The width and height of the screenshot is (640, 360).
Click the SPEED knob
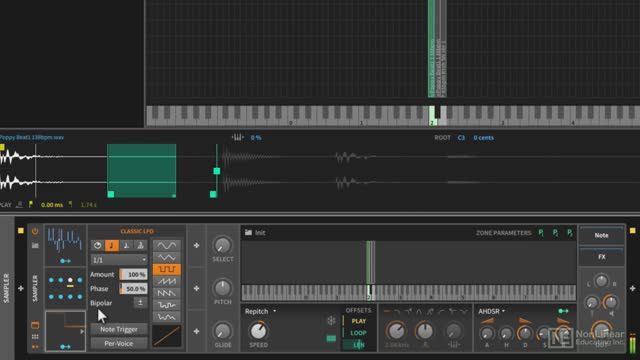pyautogui.click(x=258, y=331)
